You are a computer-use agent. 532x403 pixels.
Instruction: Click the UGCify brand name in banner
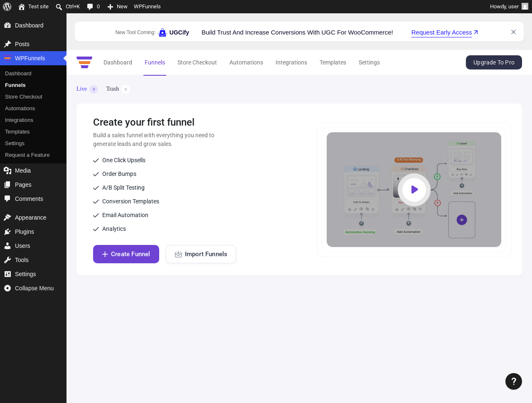click(179, 32)
